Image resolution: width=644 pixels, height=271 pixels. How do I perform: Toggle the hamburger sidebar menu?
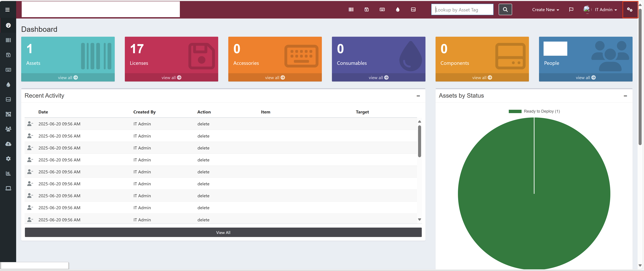click(8, 9)
